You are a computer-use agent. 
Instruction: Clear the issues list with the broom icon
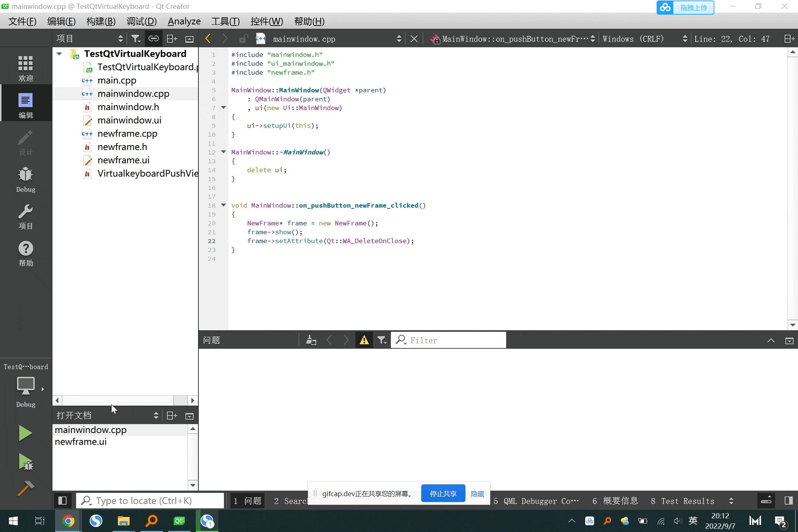311,340
